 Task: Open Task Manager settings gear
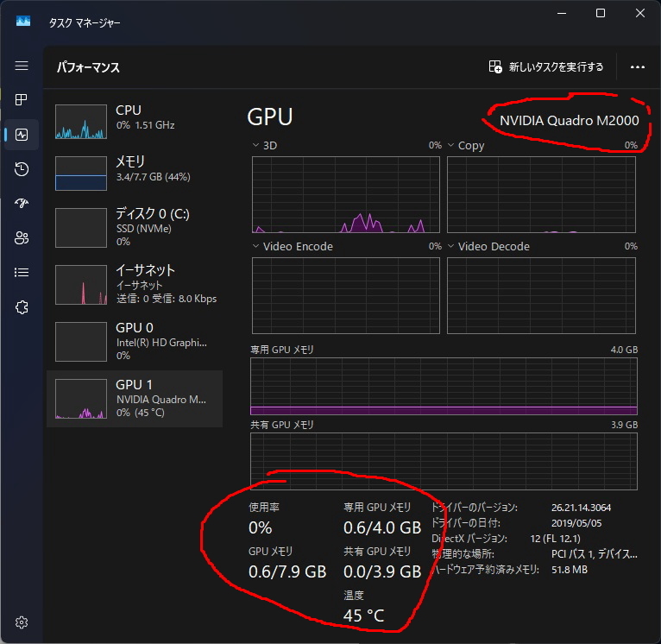[x=22, y=622]
